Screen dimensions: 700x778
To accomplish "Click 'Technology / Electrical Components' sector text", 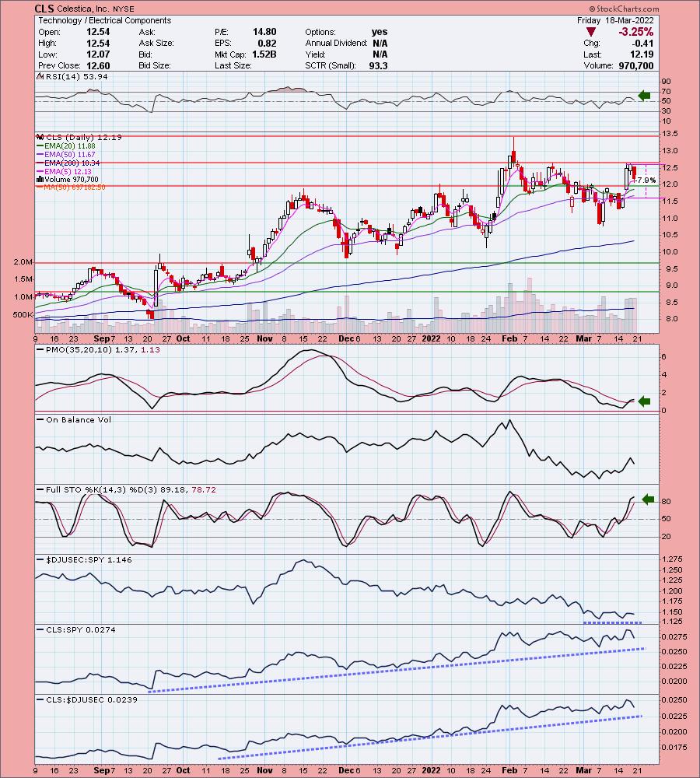I will coord(105,20).
